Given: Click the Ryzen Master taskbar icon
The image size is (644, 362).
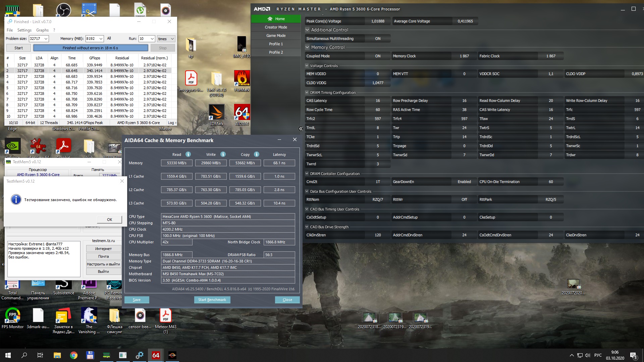Looking at the screenshot, I should coord(172,355).
